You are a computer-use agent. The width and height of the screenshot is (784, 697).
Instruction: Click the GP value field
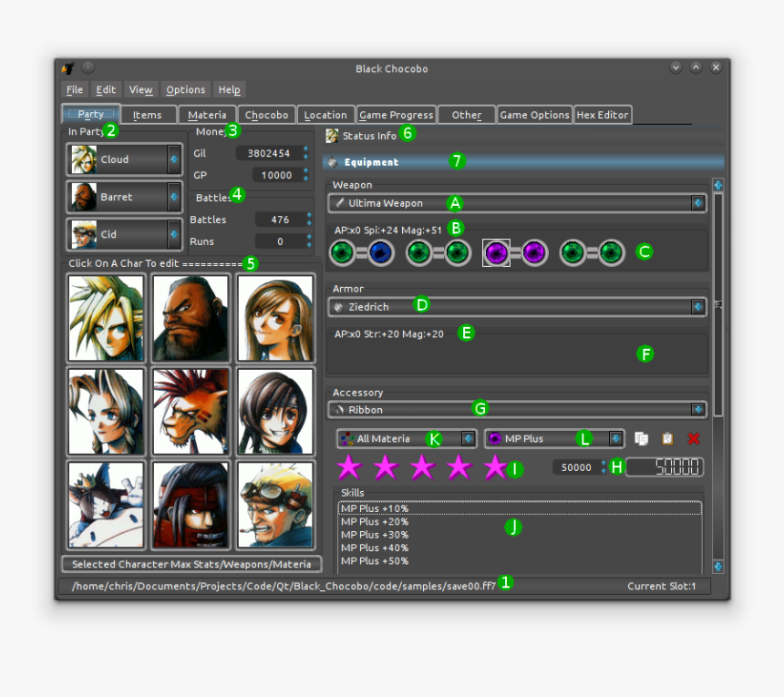click(280, 175)
